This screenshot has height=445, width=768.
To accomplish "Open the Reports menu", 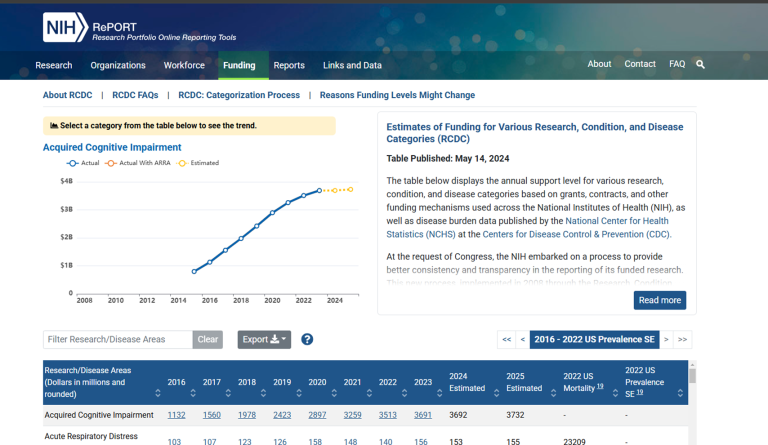I will click(289, 65).
